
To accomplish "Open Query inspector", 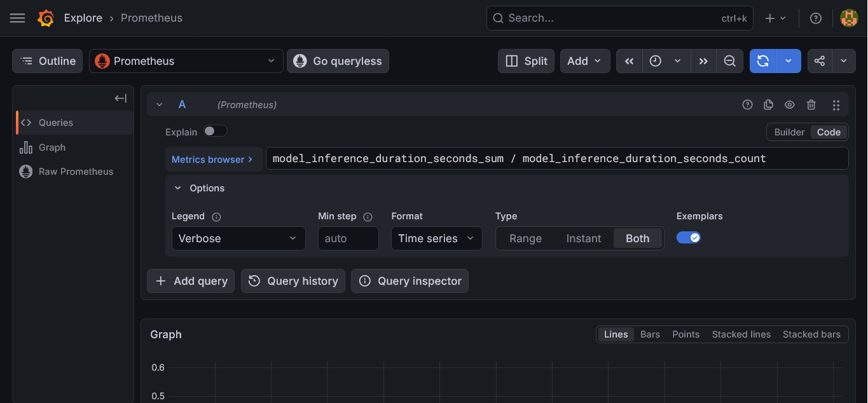I will pyautogui.click(x=410, y=281).
